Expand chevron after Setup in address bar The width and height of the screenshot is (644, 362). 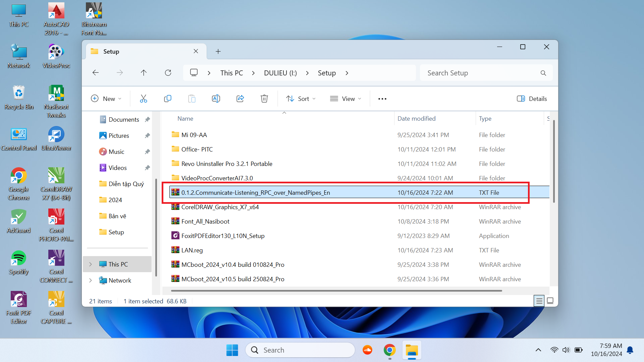point(347,73)
